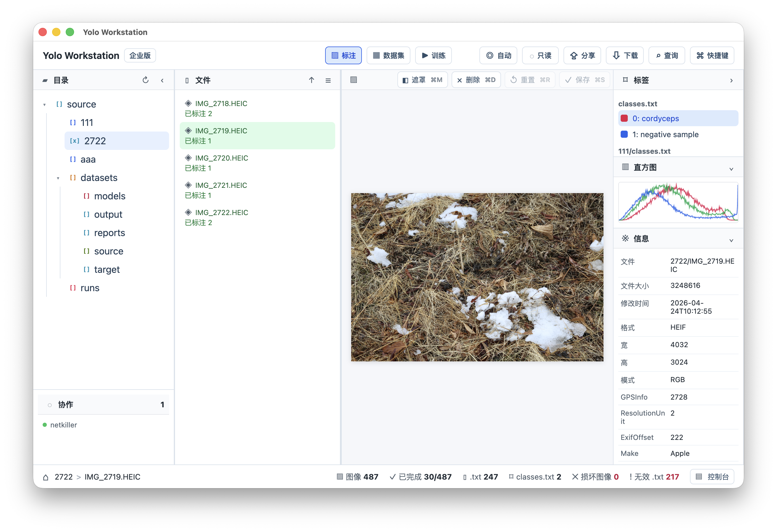Viewport: 777px width, 532px height.
Task: Collapse the datasets folder triangle
Action: [58, 178]
